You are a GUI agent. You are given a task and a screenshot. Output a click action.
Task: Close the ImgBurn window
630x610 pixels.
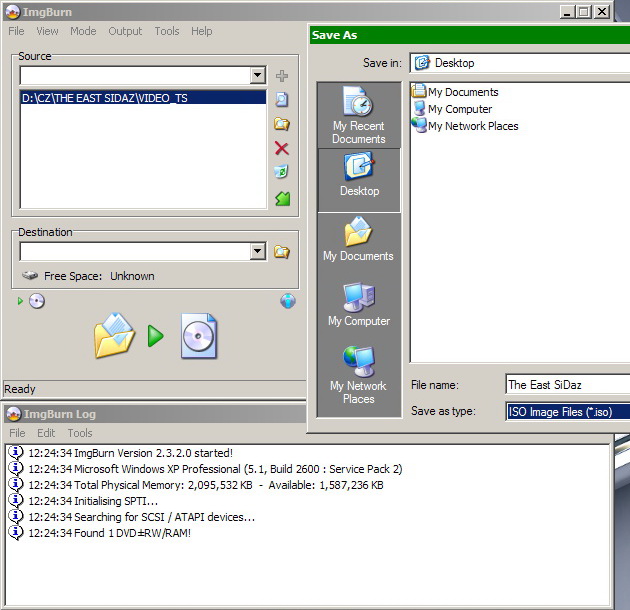pyautogui.click(x=602, y=12)
